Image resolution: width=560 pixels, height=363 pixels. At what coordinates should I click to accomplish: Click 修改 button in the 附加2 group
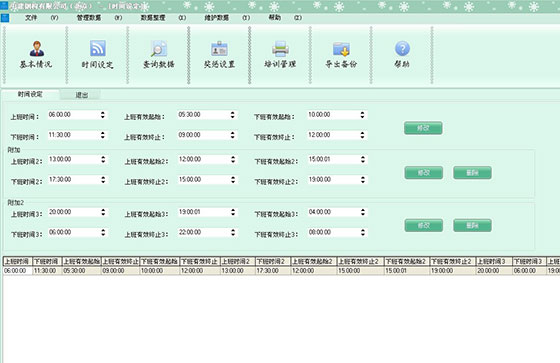(424, 225)
